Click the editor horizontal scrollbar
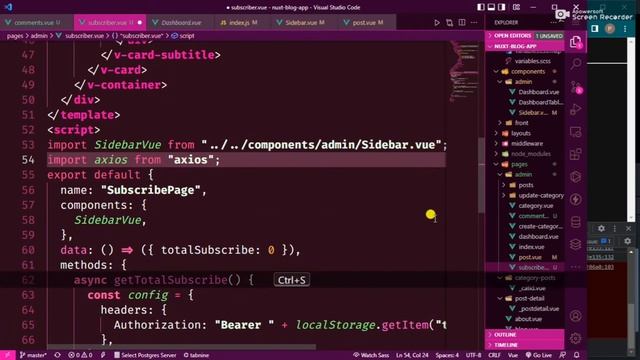 [182, 347]
